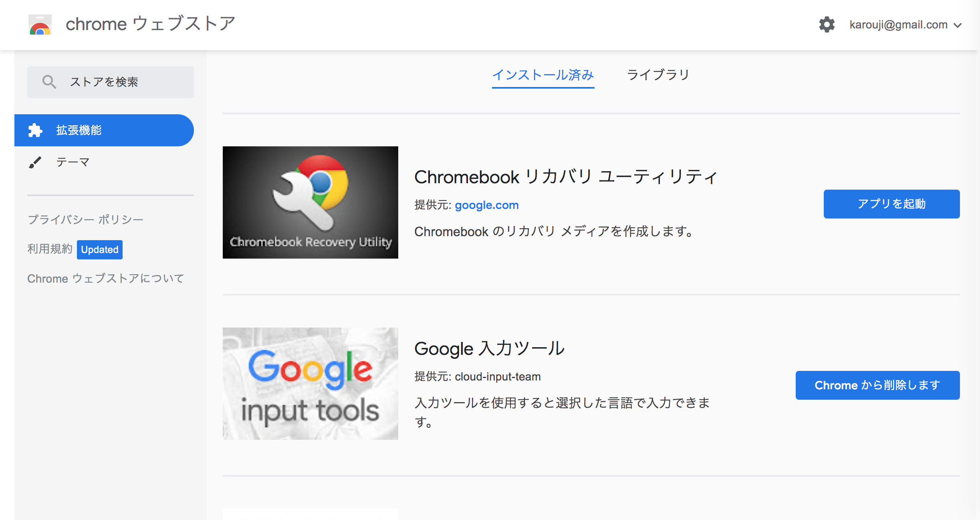Select 拡張機能 in the sidebar
The image size is (980, 520).
click(104, 130)
